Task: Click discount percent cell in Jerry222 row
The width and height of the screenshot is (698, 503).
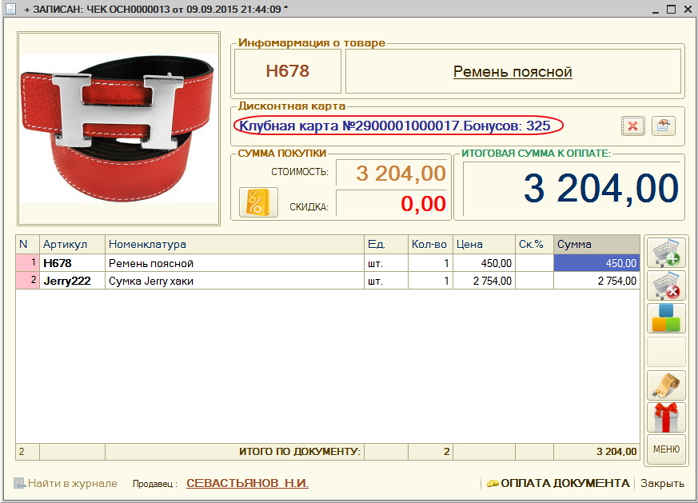Action: (534, 281)
